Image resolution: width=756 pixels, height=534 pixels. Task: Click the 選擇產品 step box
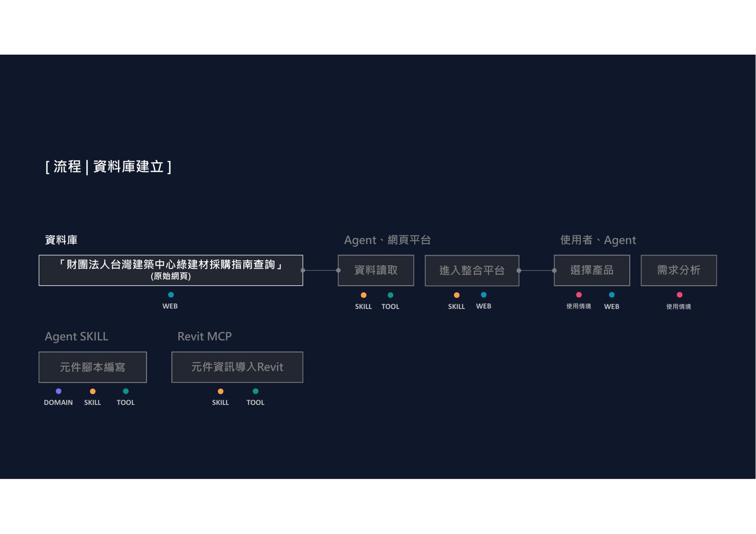592,271
